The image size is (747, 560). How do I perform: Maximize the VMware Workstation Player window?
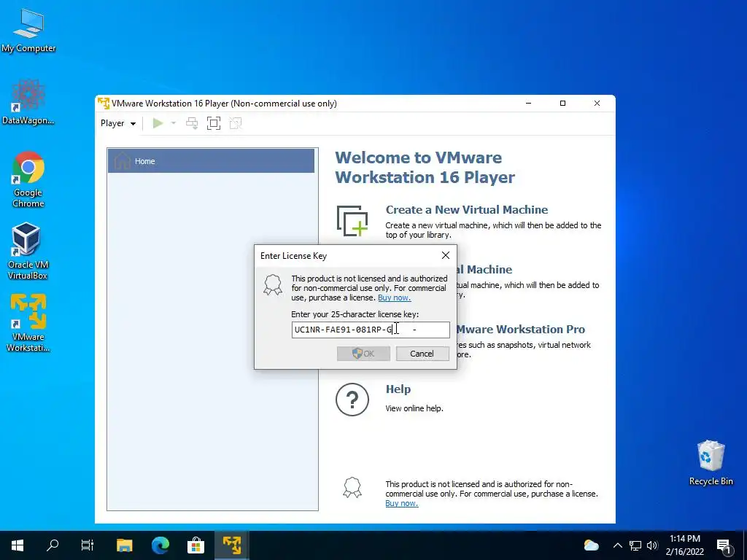coord(562,104)
